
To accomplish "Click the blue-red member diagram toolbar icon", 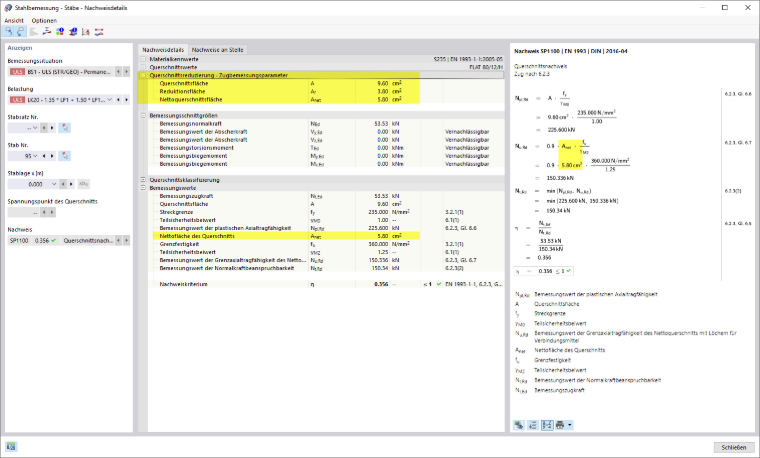I will coord(47,32).
